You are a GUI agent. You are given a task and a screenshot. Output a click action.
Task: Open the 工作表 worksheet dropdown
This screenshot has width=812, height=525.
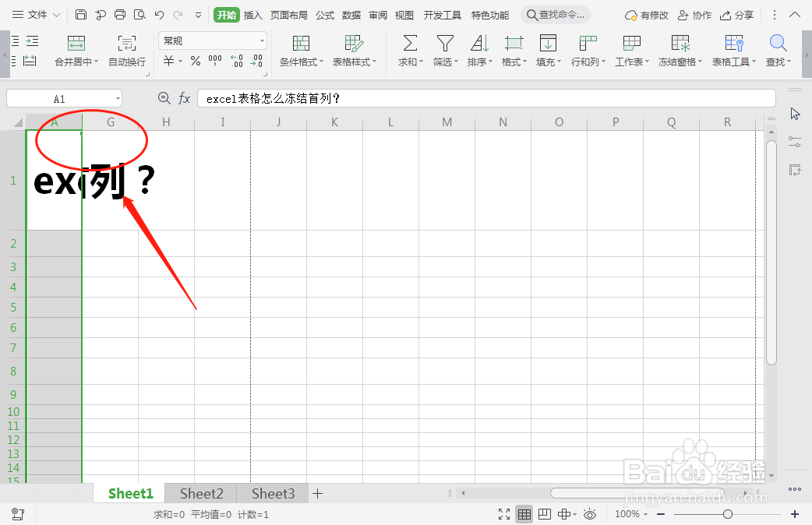[x=632, y=62]
